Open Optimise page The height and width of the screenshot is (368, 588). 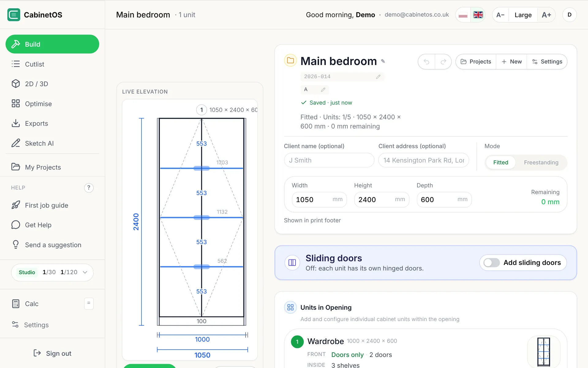click(x=52, y=104)
